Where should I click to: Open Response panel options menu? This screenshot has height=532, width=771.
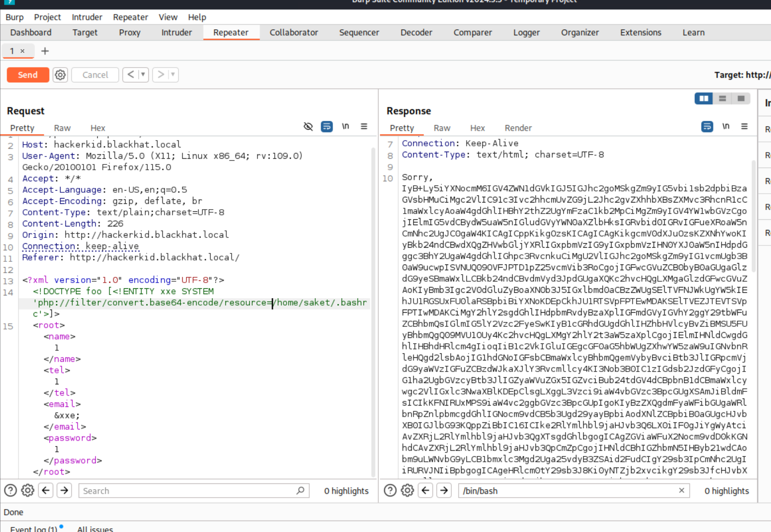[744, 126]
